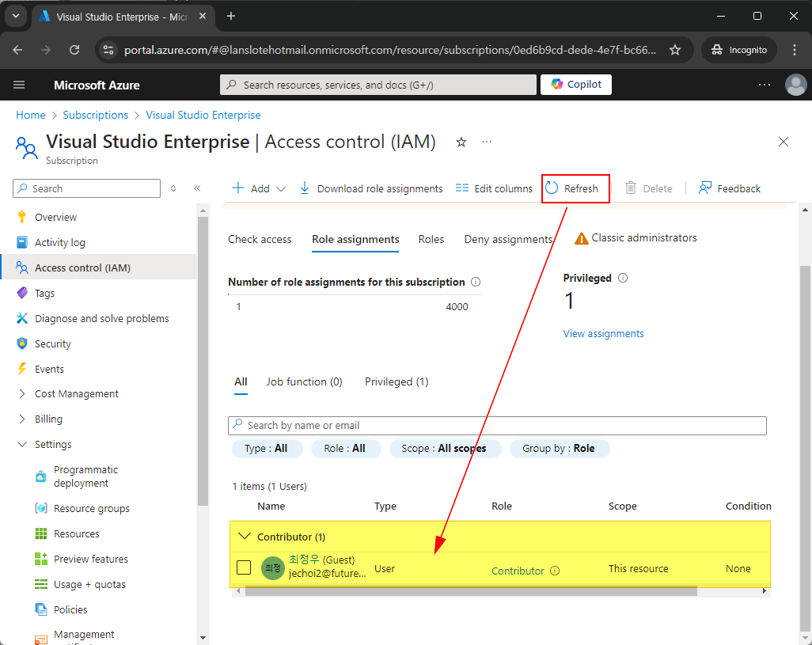
Task: Collapse the Contributor (1) group
Action: coord(245,537)
